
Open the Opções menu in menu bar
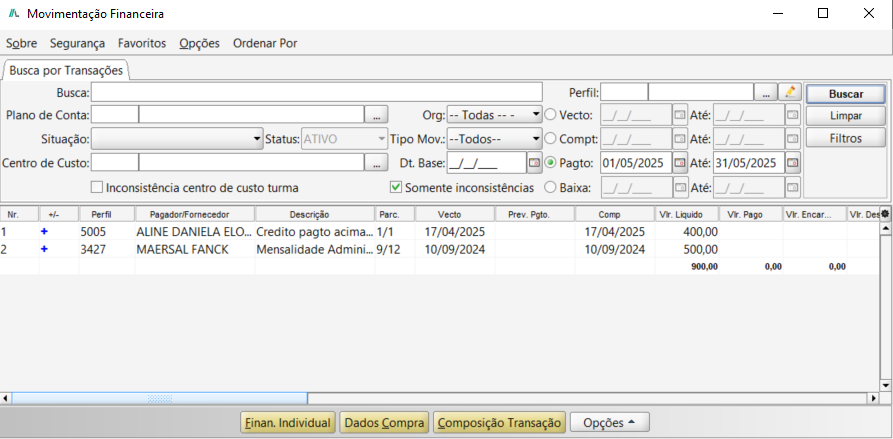(x=199, y=43)
